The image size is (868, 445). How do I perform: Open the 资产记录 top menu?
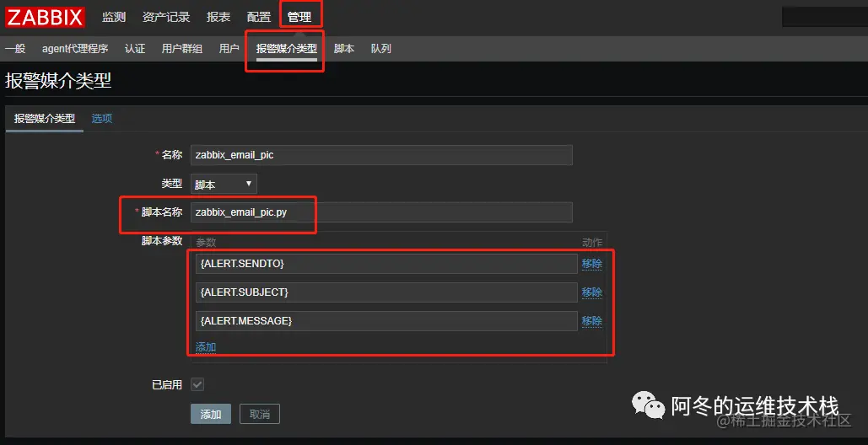click(166, 17)
